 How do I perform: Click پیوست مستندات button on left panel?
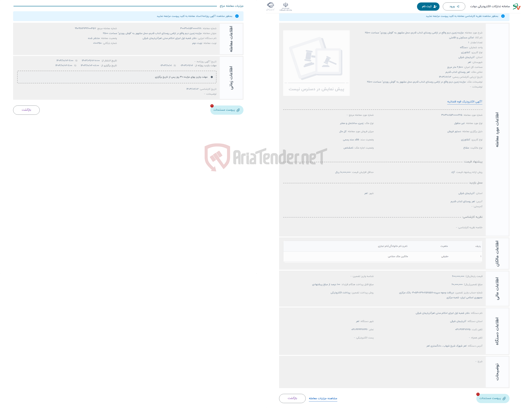pos(227,109)
